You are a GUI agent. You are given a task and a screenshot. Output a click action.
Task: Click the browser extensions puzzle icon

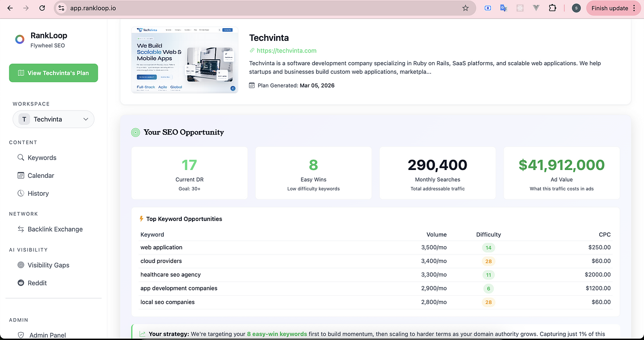coord(553,8)
